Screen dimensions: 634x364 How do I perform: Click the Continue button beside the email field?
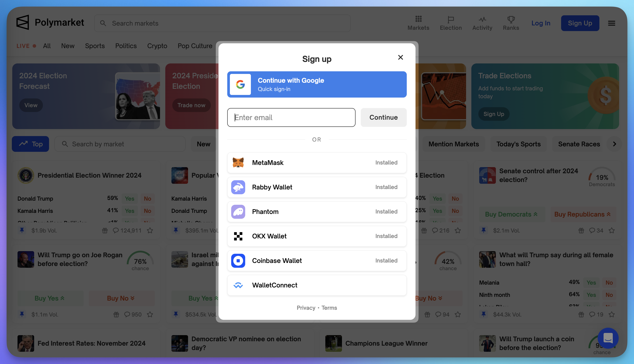coord(383,117)
